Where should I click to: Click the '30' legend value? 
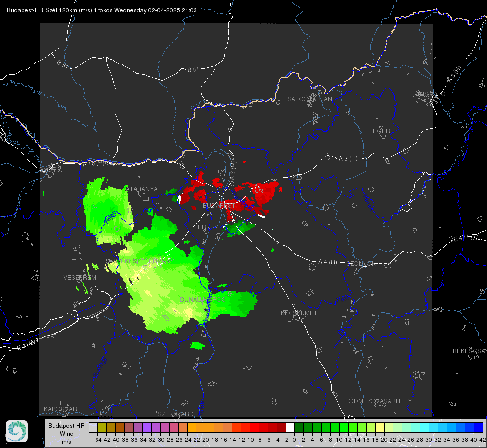pyautogui.click(x=429, y=440)
